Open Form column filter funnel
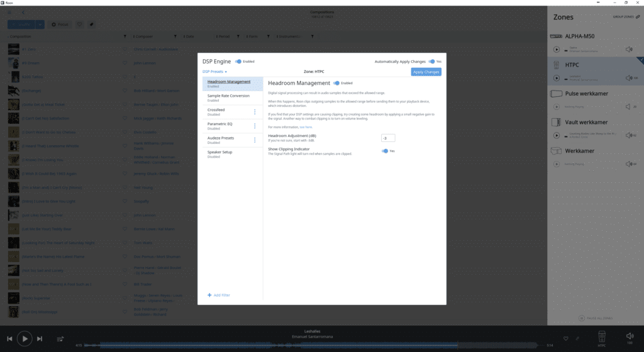 pos(268,36)
